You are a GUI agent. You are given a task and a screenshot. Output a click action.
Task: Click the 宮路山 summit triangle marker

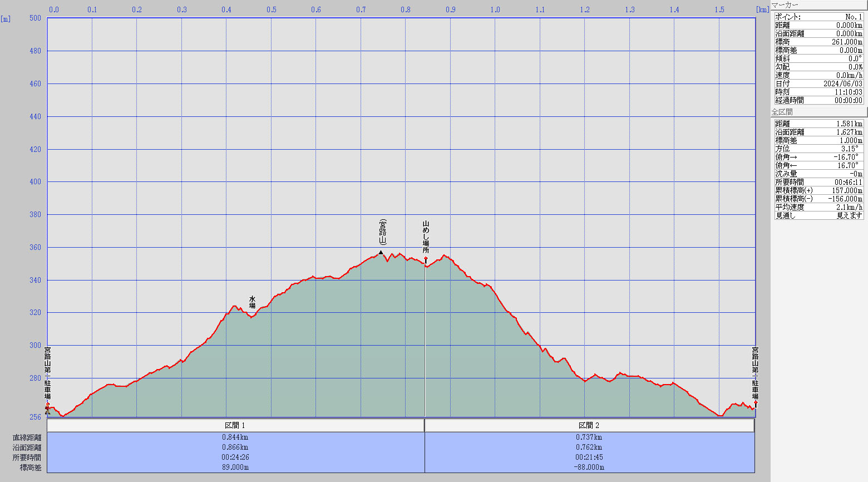point(381,253)
